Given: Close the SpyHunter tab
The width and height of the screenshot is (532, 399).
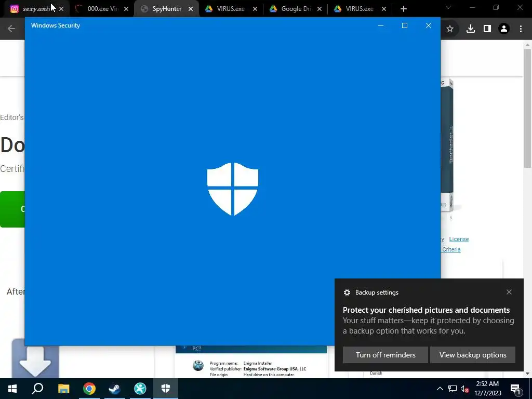Looking at the screenshot, I should 191,9.
